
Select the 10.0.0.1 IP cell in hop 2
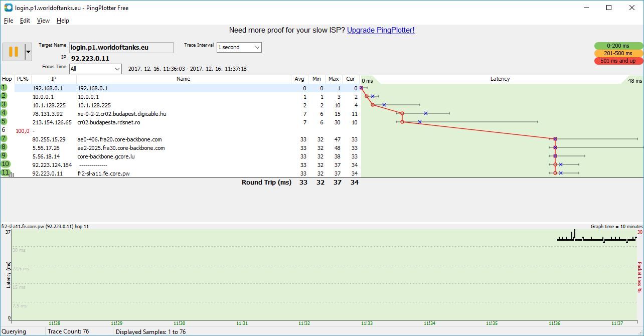43,97
